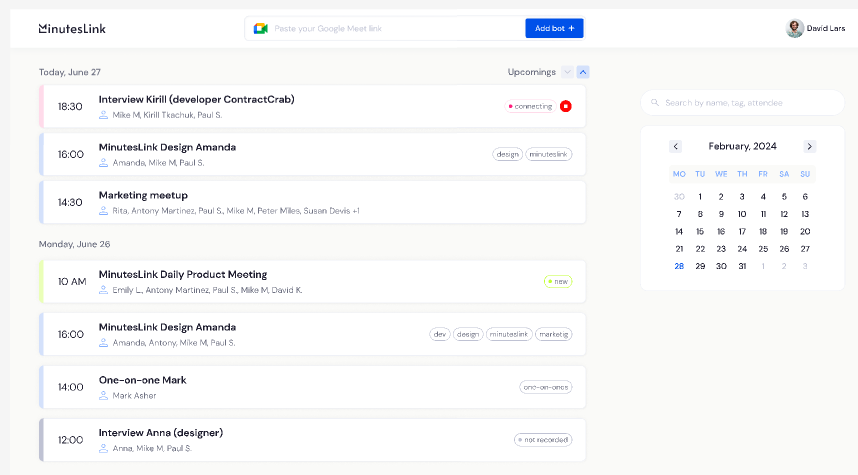Open David Lars profile avatar

(x=795, y=28)
